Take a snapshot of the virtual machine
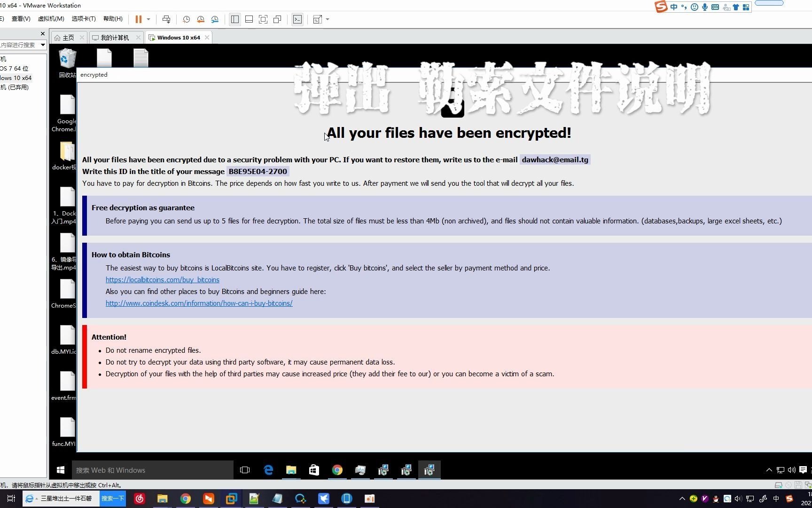 [187, 19]
